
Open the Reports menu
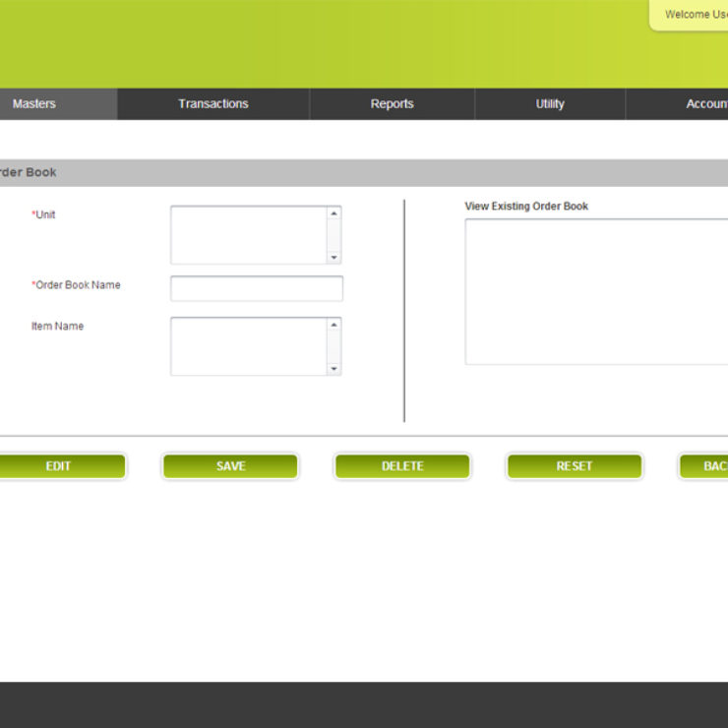392,104
